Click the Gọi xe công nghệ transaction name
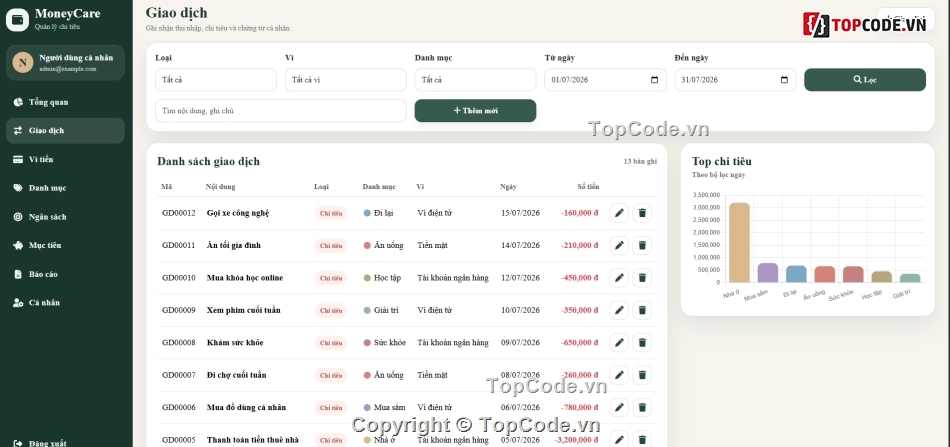 pos(238,213)
